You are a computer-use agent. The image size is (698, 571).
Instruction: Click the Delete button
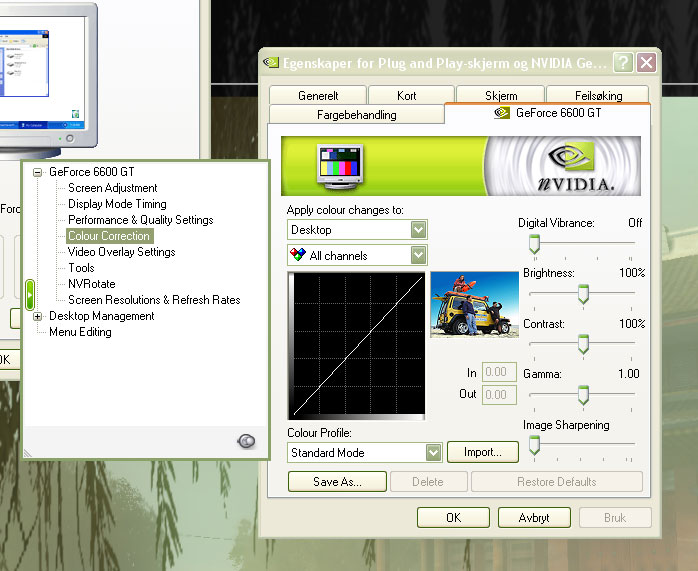[x=428, y=482]
